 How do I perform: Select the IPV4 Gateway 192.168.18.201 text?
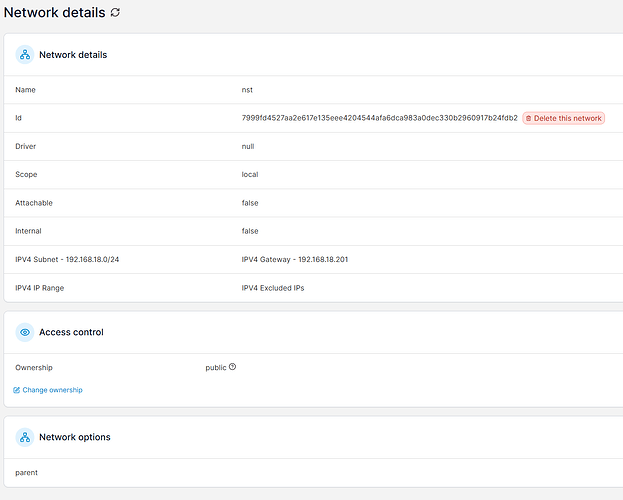(x=295, y=259)
